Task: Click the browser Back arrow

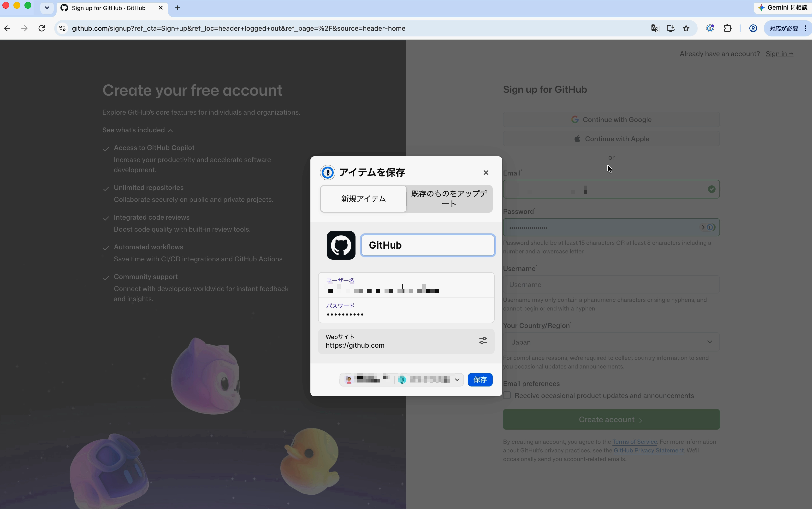Action: click(x=7, y=28)
